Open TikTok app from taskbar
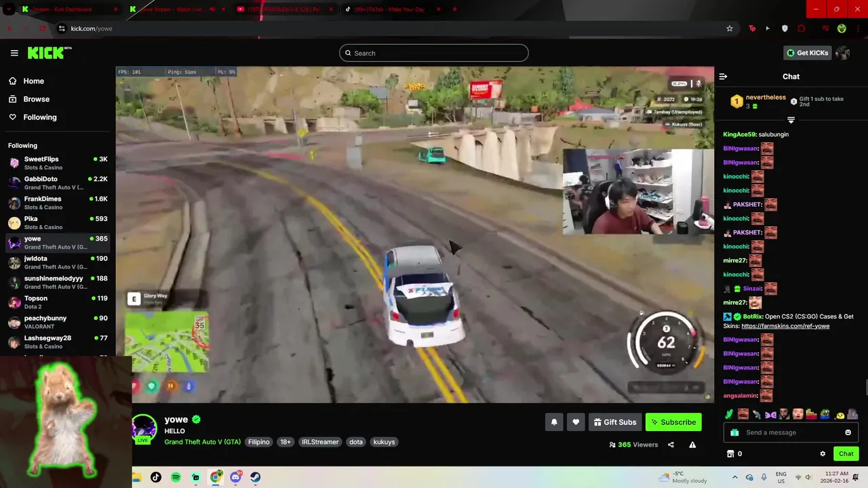868x488 pixels. point(156,477)
